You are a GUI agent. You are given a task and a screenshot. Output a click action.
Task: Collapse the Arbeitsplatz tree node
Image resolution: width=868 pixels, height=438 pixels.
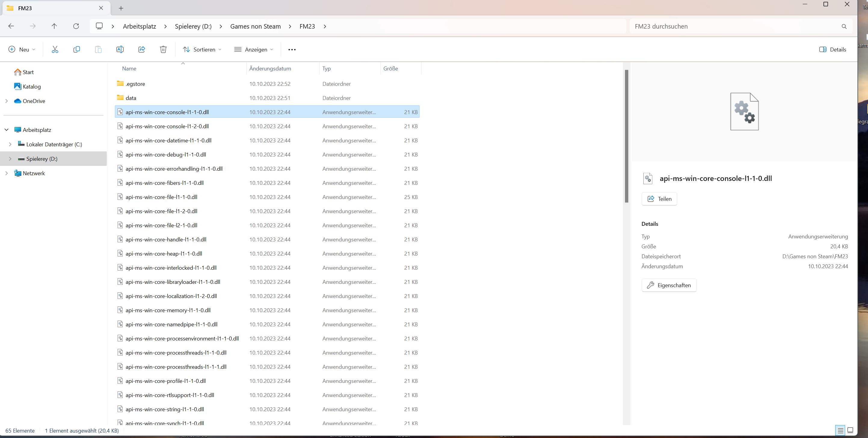(6, 130)
